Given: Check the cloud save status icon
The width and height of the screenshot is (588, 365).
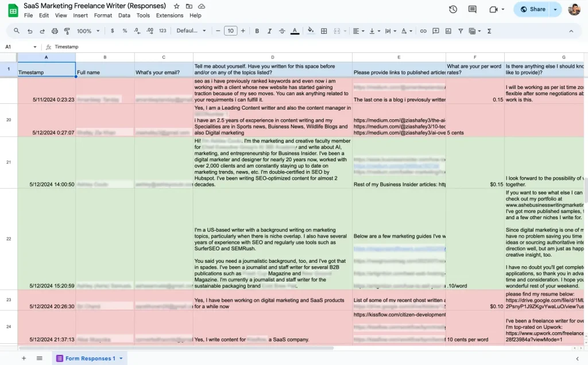Looking at the screenshot, I should tap(202, 6).
